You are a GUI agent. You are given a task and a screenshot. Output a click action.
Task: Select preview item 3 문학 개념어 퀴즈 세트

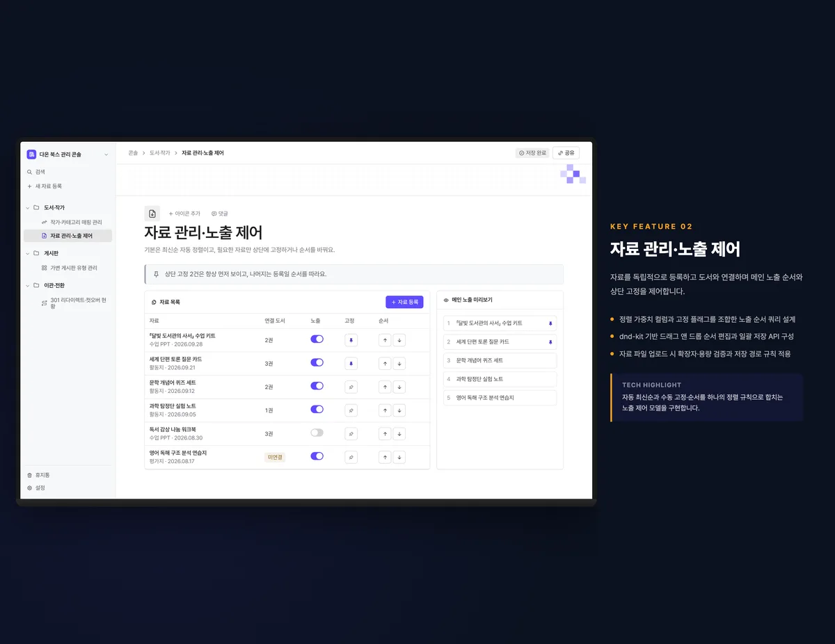coord(500,361)
